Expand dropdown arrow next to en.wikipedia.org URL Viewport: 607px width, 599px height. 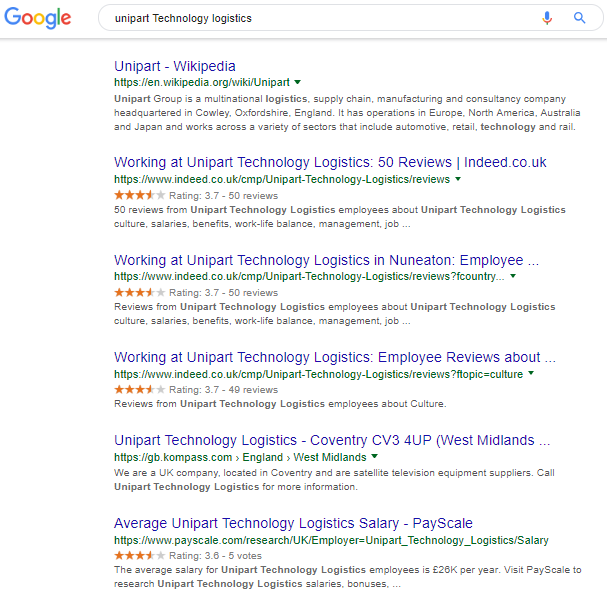pos(297,82)
